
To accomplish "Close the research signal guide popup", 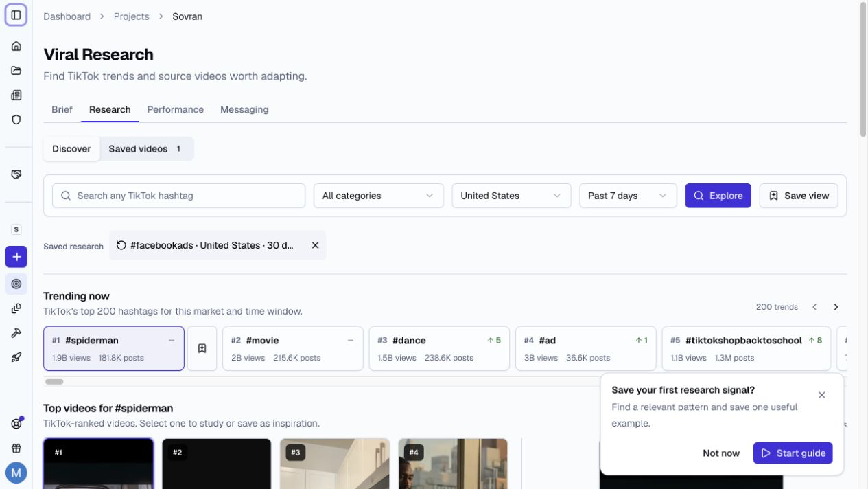I will [x=821, y=395].
